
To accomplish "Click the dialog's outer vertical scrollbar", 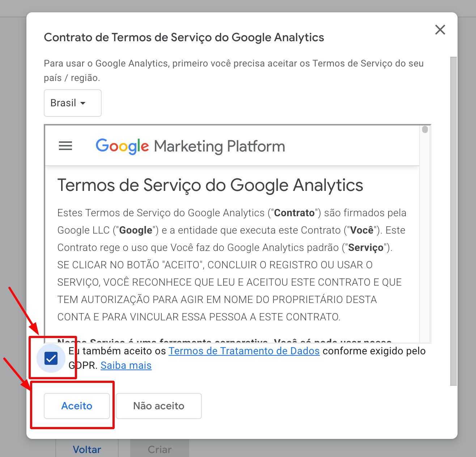I will (454, 221).
